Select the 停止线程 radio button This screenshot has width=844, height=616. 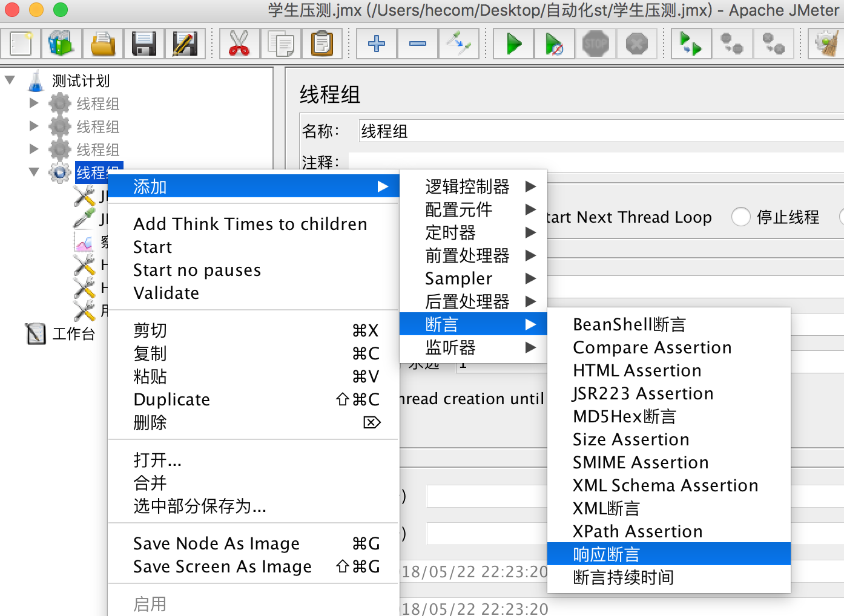[x=740, y=217]
